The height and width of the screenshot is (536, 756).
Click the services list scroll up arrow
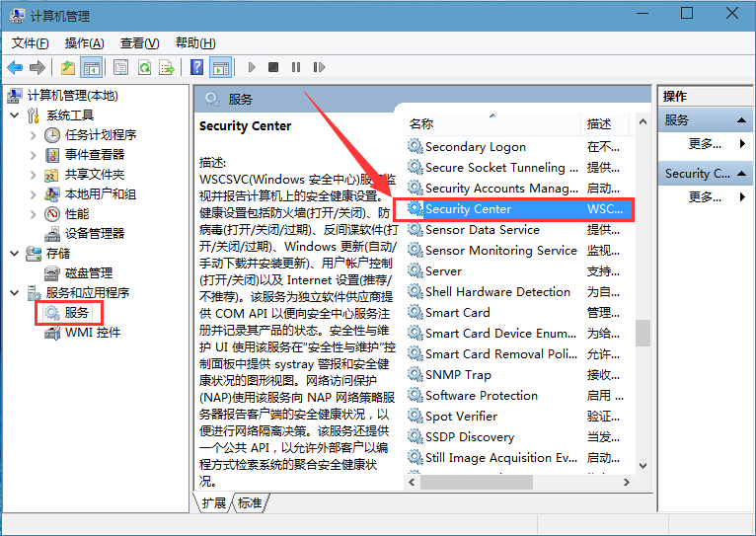coord(643,122)
